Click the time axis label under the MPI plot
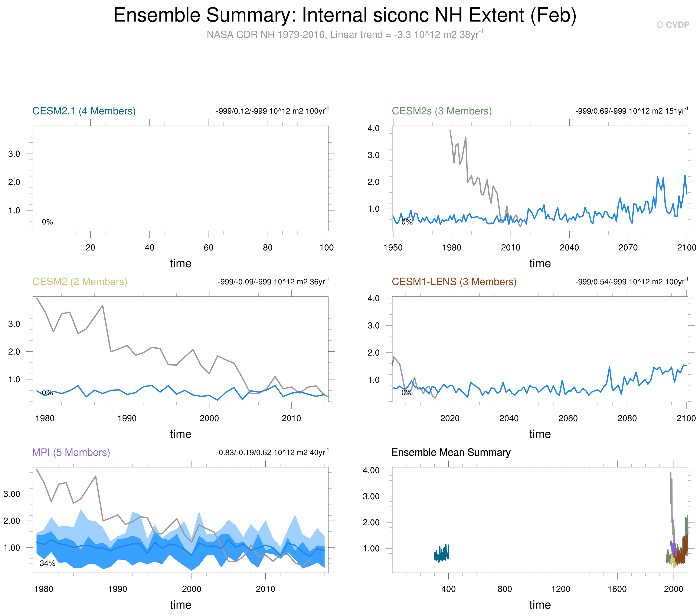 point(180,605)
